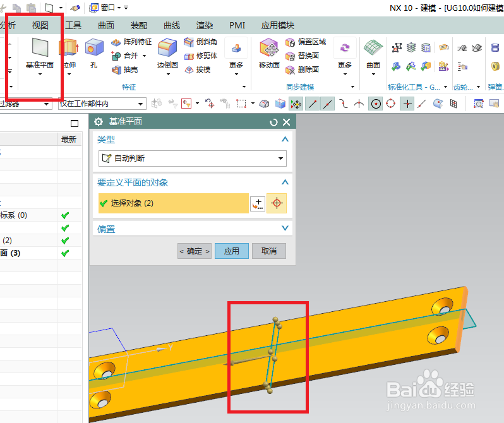Switch to the 装配 tab

pyautogui.click(x=139, y=25)
